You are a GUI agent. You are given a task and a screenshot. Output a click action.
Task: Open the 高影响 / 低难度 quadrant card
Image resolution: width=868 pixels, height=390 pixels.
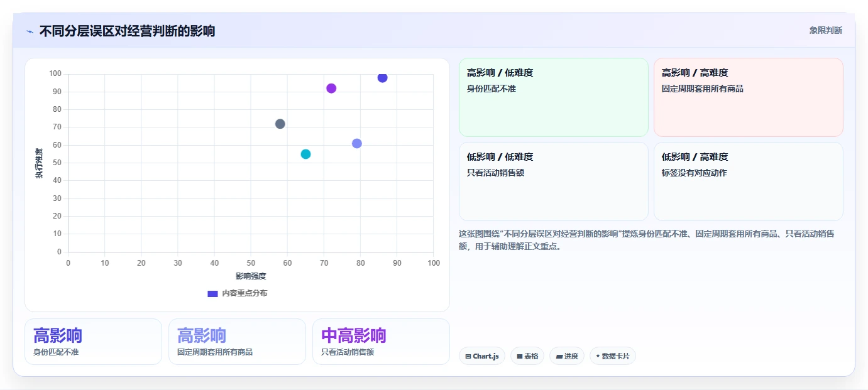[x=553, y=97]
